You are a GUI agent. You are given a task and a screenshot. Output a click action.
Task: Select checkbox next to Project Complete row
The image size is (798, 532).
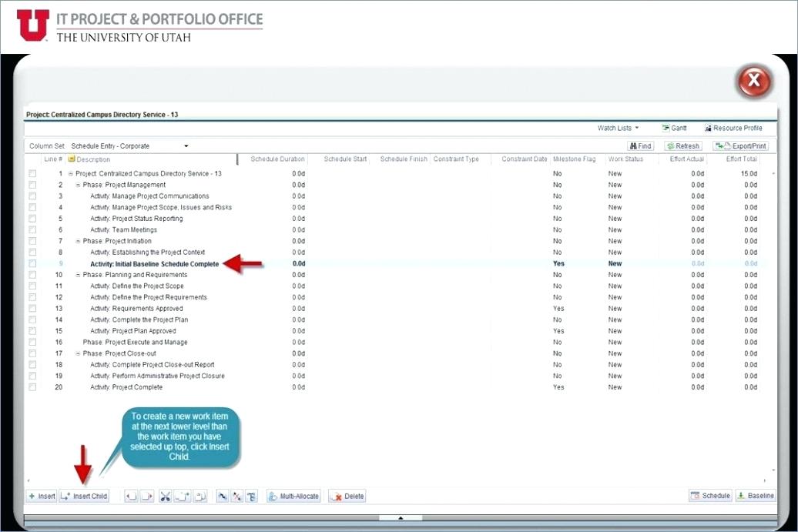pyautogui.click(x=32, y=387)
